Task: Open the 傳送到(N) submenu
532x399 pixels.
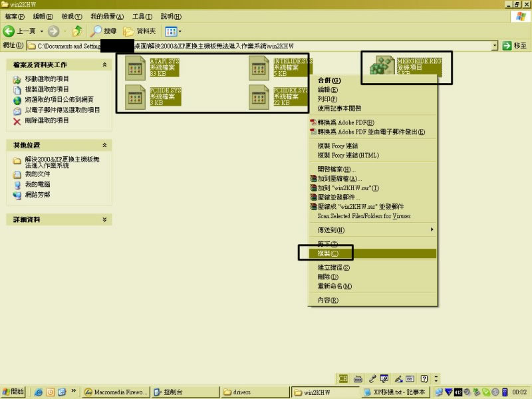Action: (x=372, y=230)
